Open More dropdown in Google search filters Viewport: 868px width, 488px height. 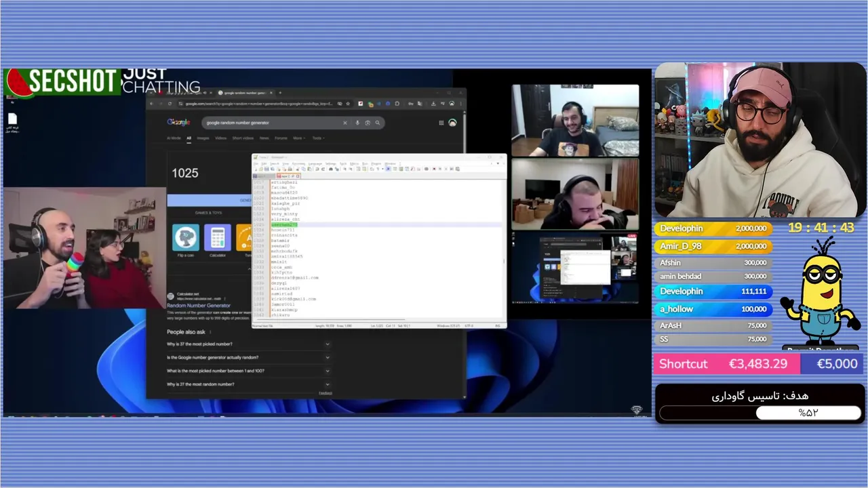coord(299,138)
